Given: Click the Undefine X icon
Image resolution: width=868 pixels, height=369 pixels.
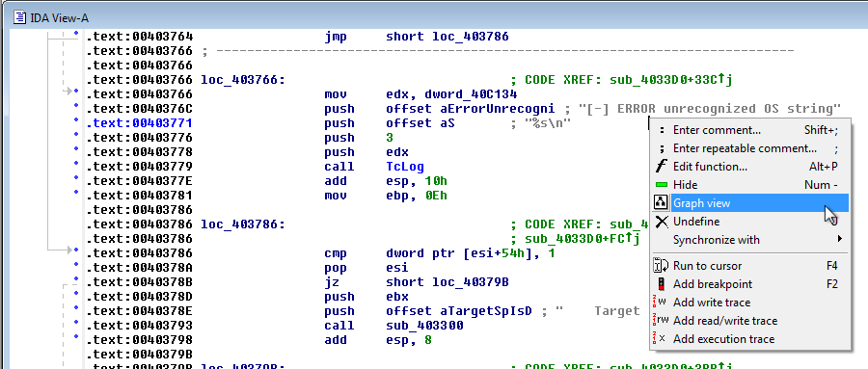Looking at the screenshot, I should tap(662, 222).
